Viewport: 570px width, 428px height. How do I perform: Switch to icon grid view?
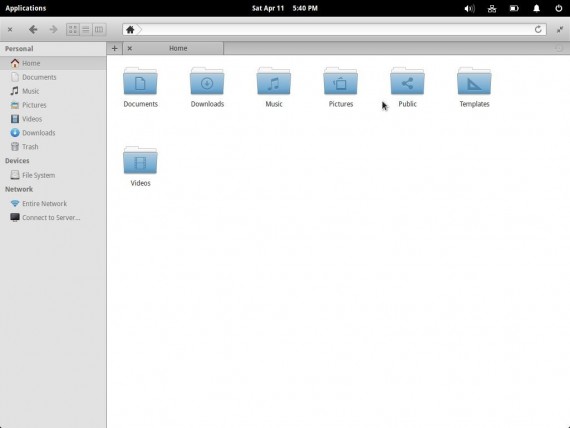pyautogui.click(x=73, y=29)
